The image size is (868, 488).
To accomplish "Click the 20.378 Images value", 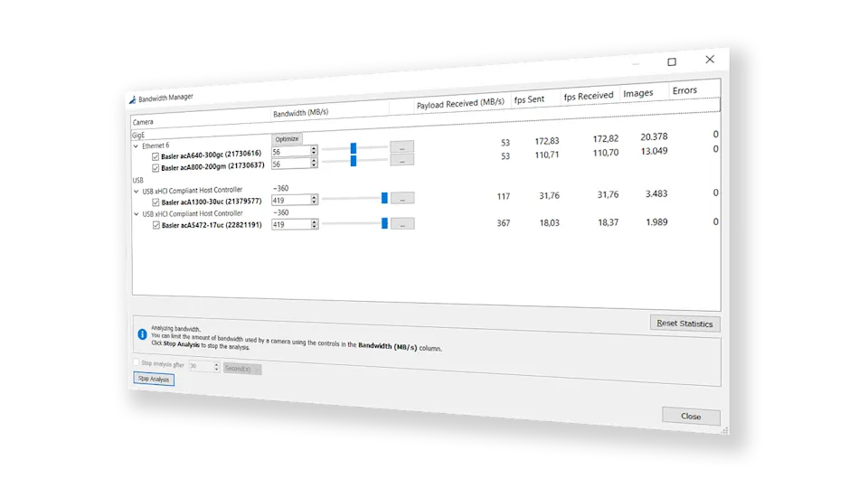I will tap(654, 136).
